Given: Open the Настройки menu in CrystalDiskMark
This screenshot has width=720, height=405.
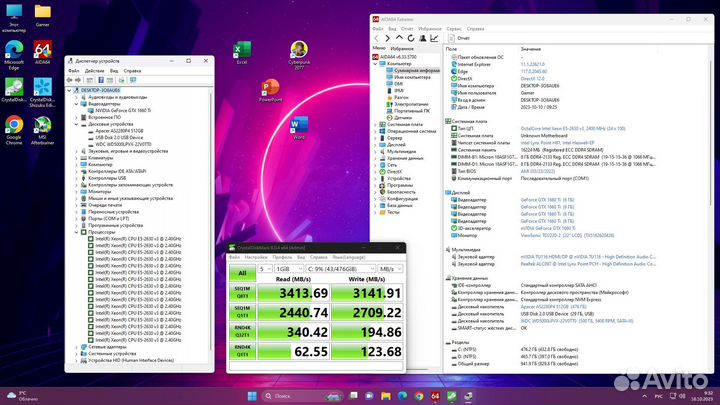Looking at the screenshot, I should [x=256, y=257].
